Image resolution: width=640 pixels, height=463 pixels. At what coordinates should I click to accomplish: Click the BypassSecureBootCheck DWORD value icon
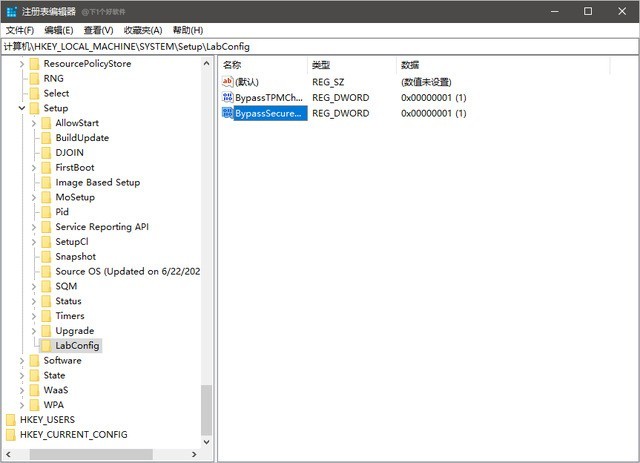pyautogui.click(x=227, y=114)
